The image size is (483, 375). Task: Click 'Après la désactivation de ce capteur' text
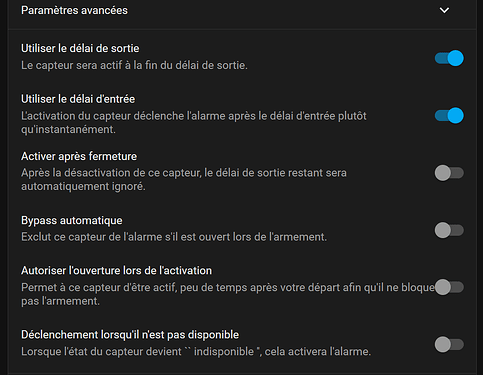(184, 180)
